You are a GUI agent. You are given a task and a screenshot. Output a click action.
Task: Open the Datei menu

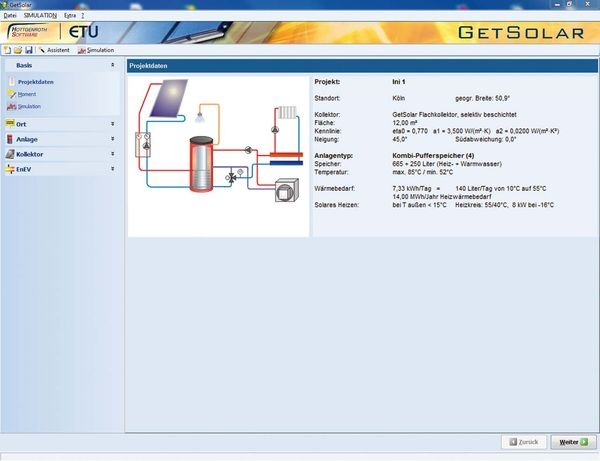pos(11,16)
